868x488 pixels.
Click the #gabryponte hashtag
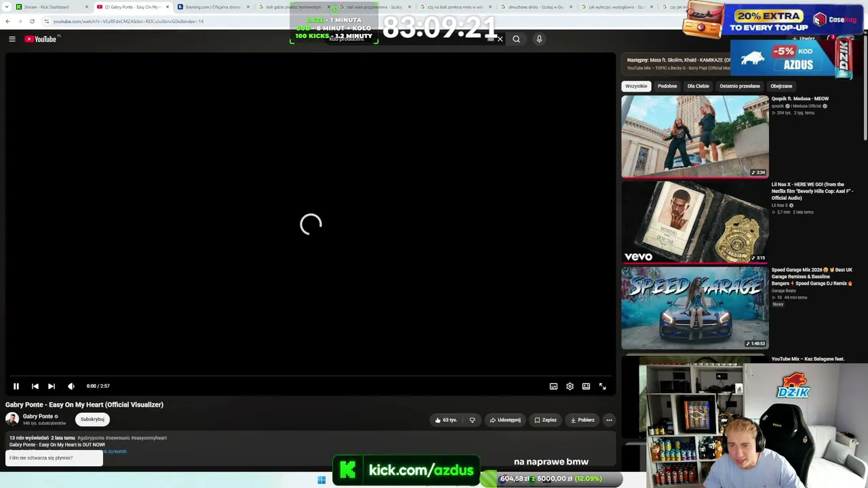click(91, 438)
